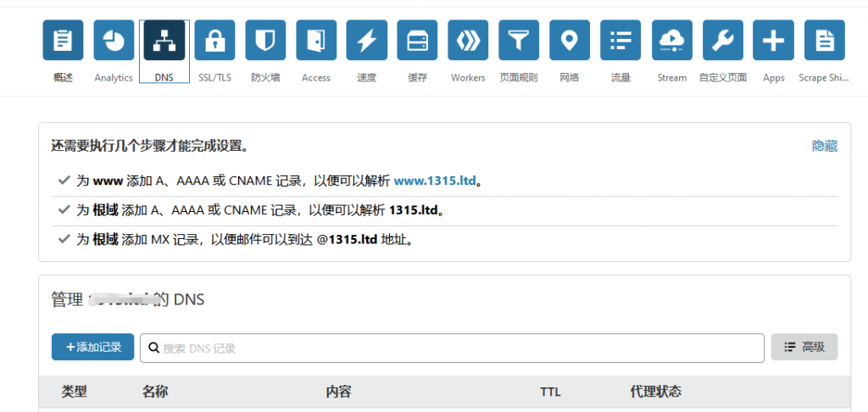Click the 搜索 DNS 记录 search field
Viewport: 868px width, 412px height.
point(453,348)
